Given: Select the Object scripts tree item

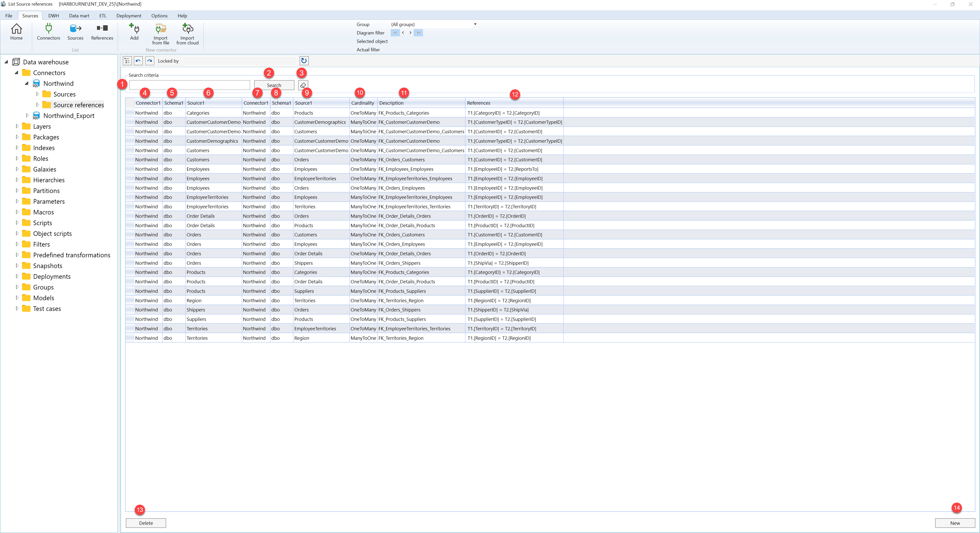Looking at the screenshot, I should tap(52, 234).
